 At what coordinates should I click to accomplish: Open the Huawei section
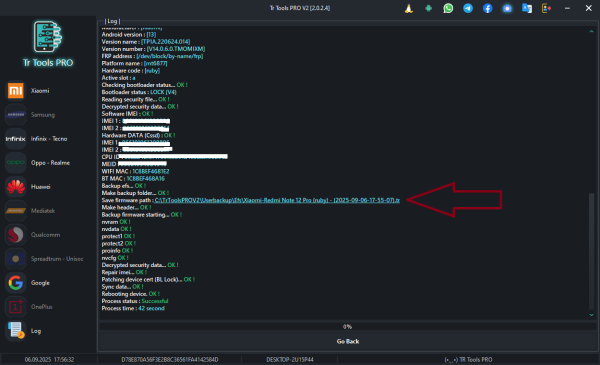tap(16, 187)
